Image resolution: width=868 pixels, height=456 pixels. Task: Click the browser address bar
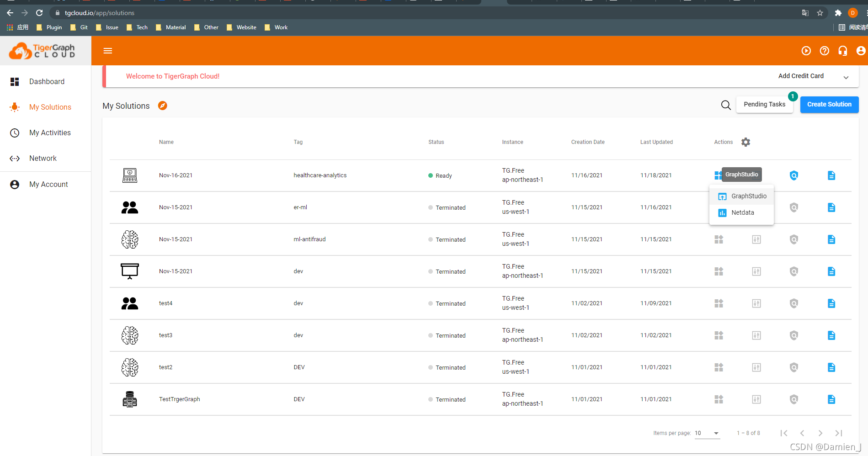point(425,13)
